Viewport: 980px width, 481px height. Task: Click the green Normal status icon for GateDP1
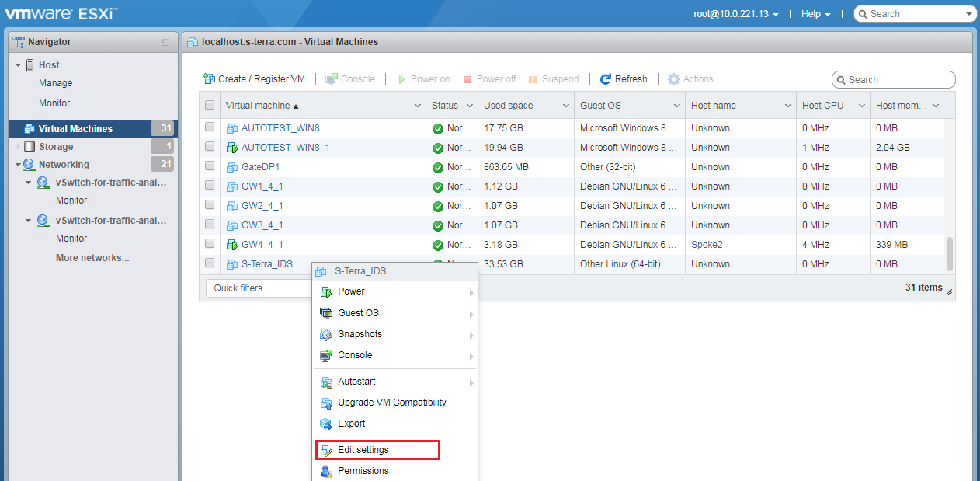pos(438,167)
